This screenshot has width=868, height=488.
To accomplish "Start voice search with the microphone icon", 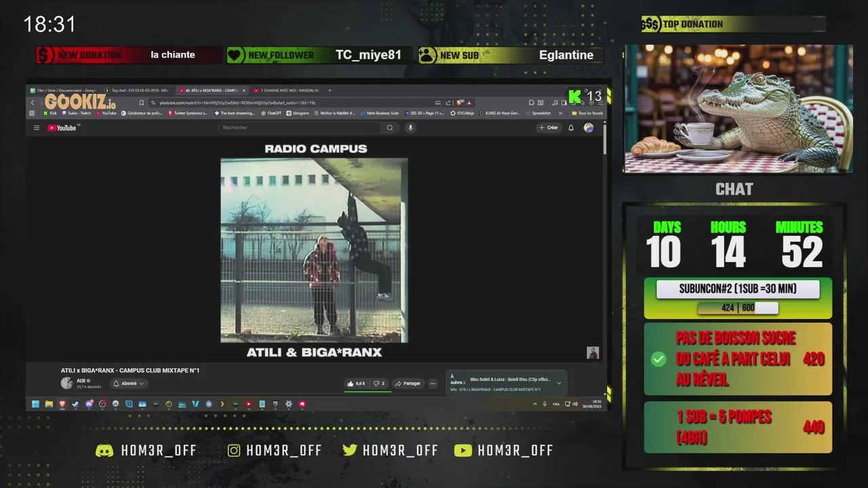I will (x=410, y=127).
